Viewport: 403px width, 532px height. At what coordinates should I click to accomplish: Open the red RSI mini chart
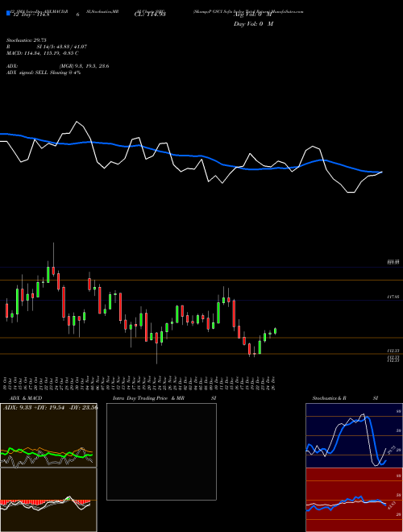354,500
